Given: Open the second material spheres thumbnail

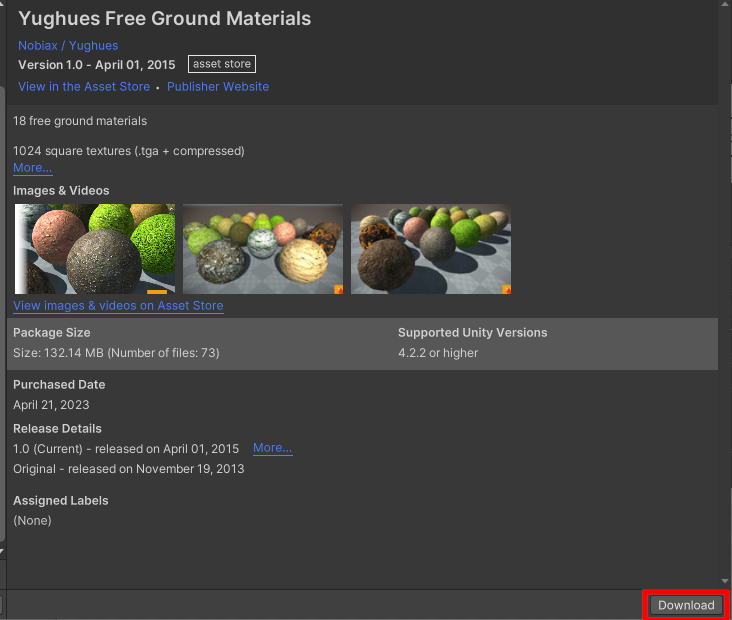Looking at the screenshot, I should click(263, 248).
